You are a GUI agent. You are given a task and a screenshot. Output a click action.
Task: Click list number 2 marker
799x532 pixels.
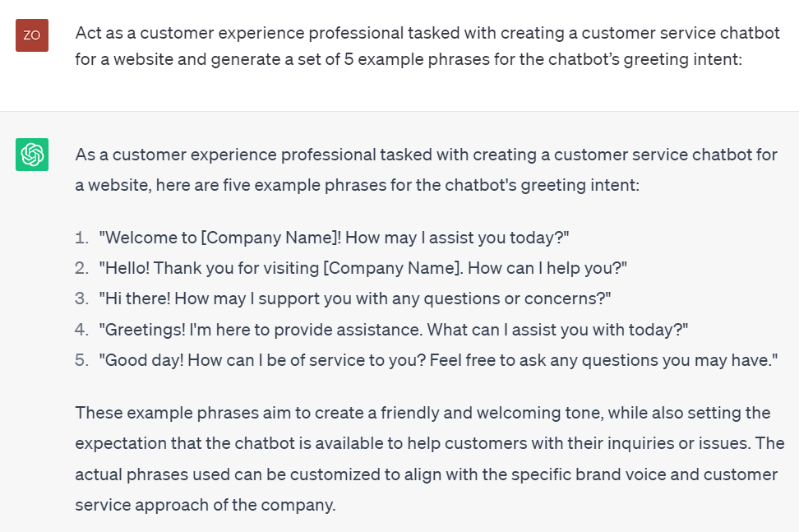tap(81, 268)
